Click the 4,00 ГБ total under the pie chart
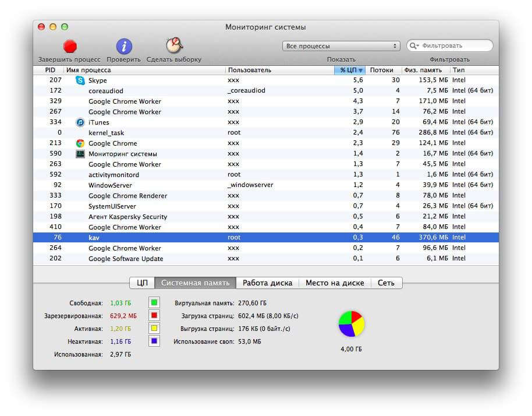Screen dimensions: 532x416 (x=351, y=349)
